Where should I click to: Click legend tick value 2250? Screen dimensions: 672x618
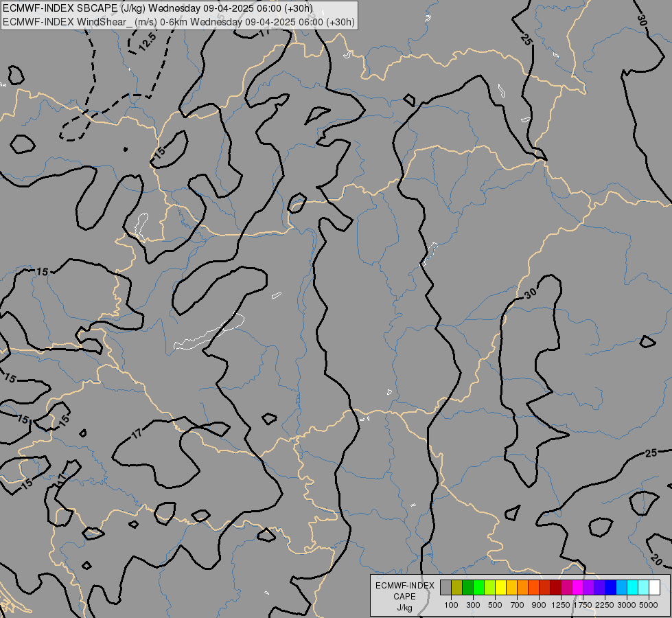pos(605,605)
